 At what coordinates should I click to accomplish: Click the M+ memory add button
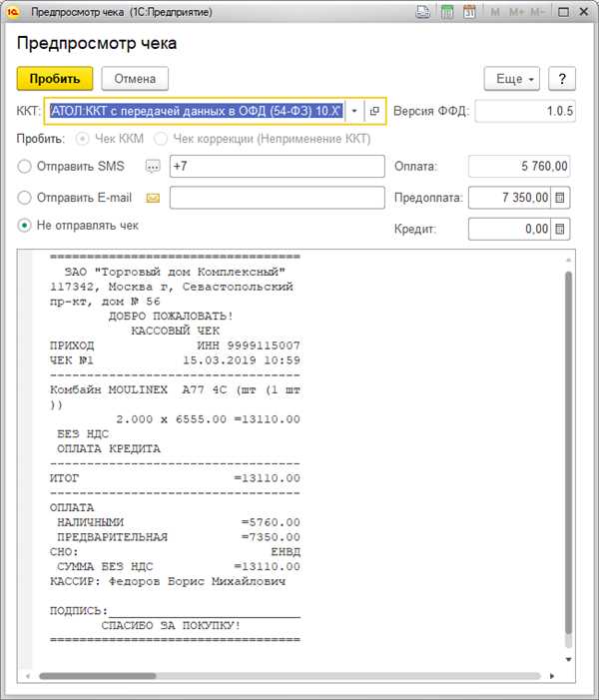[516, 12]
